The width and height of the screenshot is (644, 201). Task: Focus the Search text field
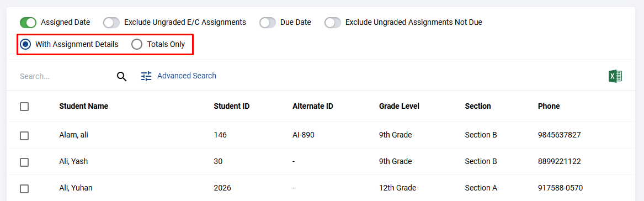pos(66,76)
